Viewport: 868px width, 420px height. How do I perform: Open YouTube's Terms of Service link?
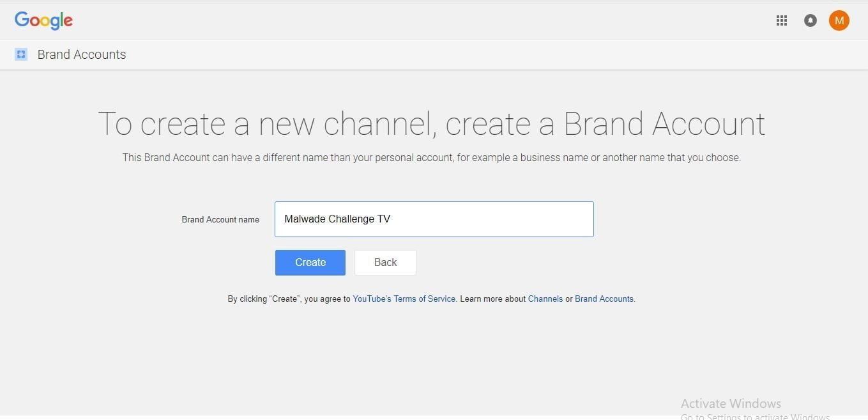coord(404,299)
